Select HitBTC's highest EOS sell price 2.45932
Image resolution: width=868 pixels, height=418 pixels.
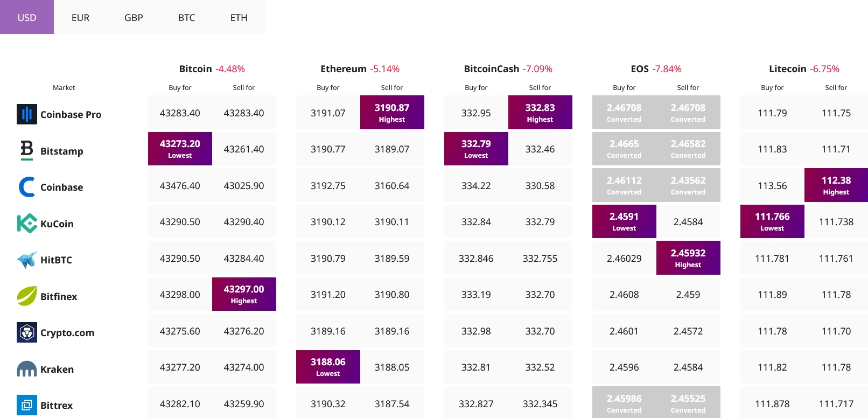[x=688, y=258]
